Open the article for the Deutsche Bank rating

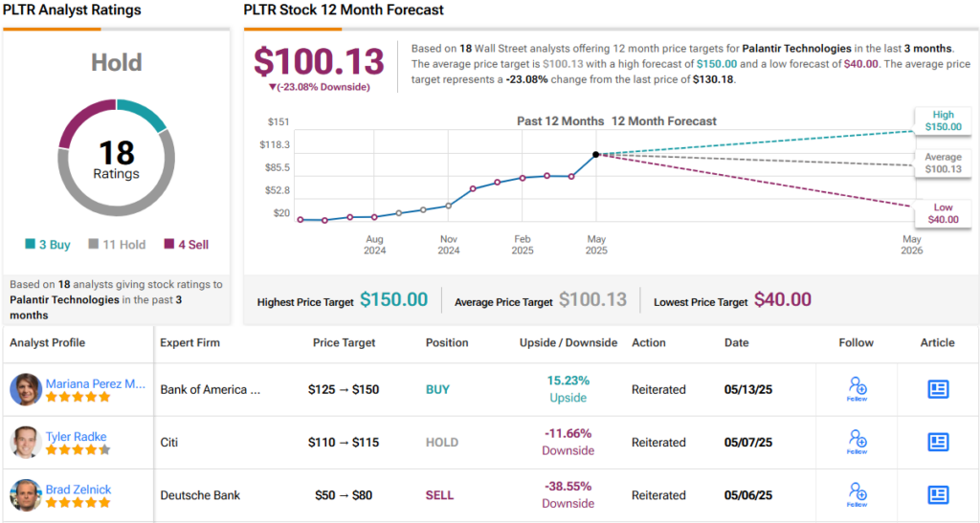click(938, 495)
